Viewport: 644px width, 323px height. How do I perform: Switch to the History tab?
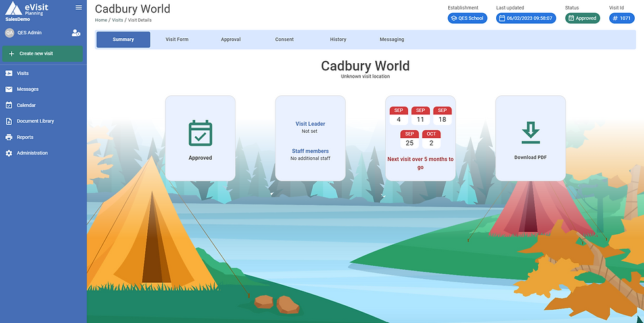(338, 39)
